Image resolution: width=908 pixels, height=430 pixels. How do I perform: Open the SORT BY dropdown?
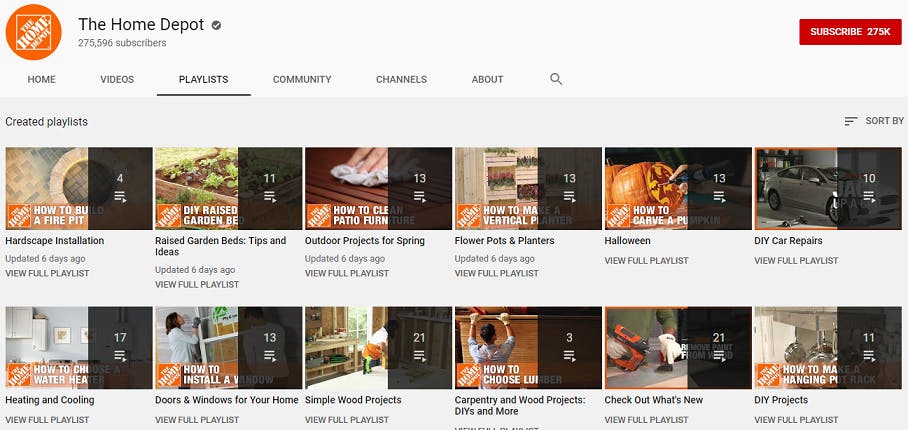click(x=874, y=121)
